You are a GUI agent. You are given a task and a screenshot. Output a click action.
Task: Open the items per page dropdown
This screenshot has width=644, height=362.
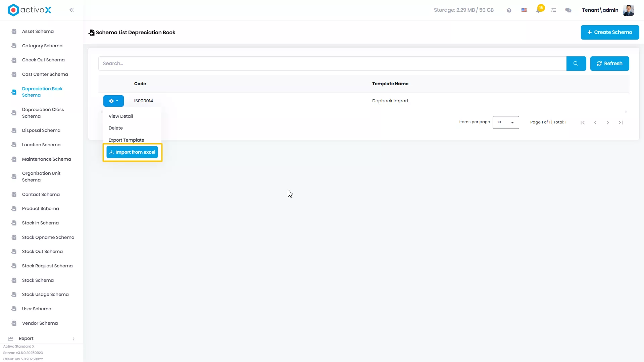[506, 122]
